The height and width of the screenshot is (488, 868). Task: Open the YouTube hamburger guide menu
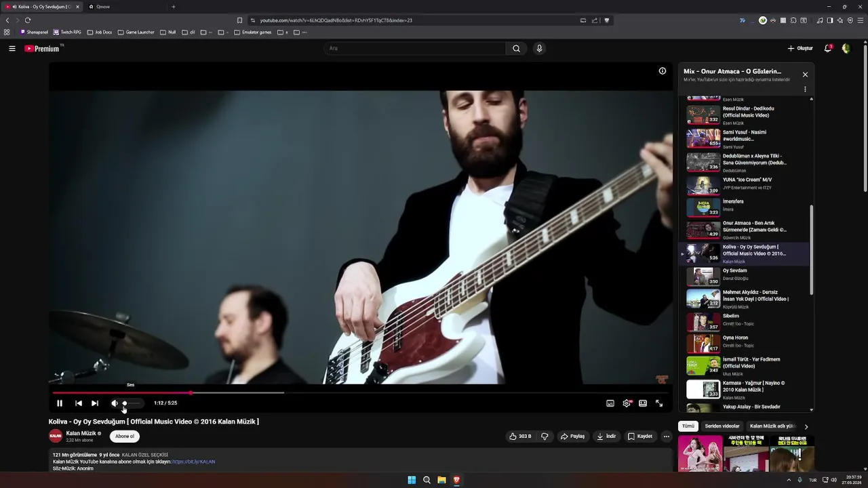[x=12, y=48]
